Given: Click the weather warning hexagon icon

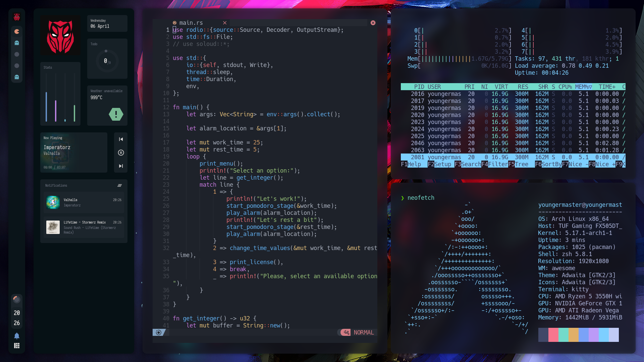Looking at the screenshot, I should pyautogui.click(x=116, y=114).
